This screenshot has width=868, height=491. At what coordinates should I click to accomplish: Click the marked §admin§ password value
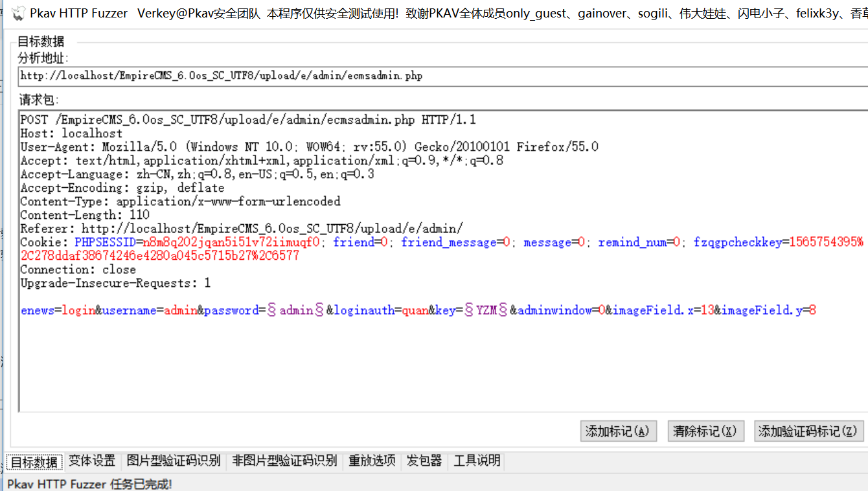pyautogui.click(x=296, y=310)
